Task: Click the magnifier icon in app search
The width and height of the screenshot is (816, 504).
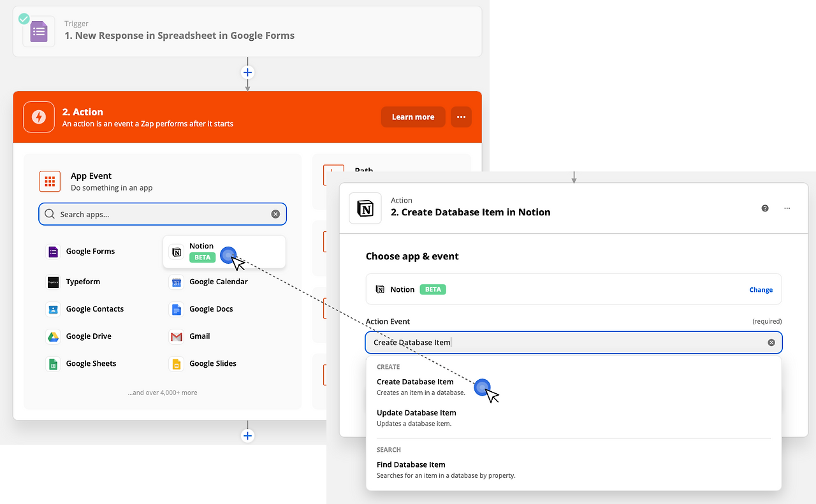Action: point(50,214)
